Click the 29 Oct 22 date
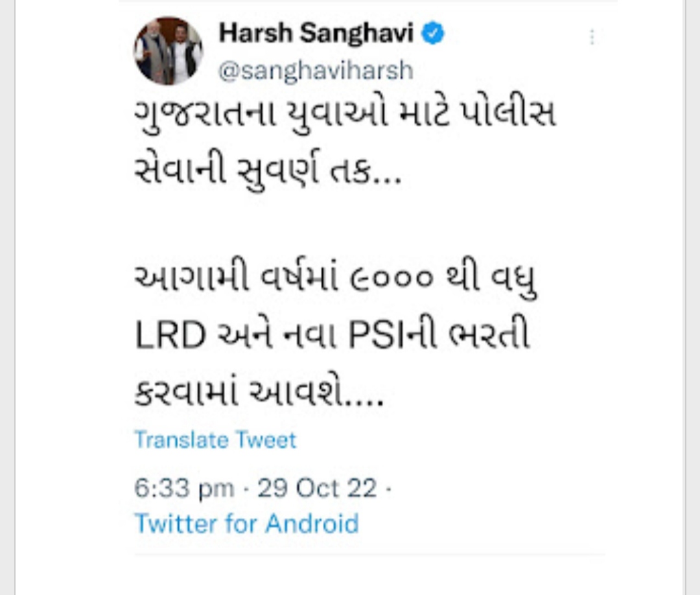700x595 pixels. [317, 488]
